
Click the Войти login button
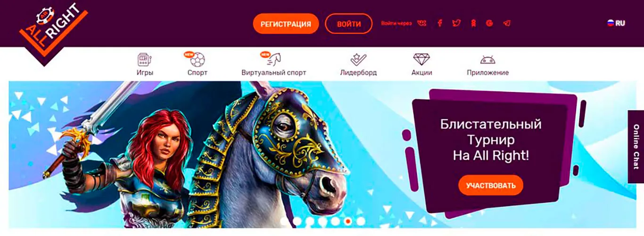349,24
